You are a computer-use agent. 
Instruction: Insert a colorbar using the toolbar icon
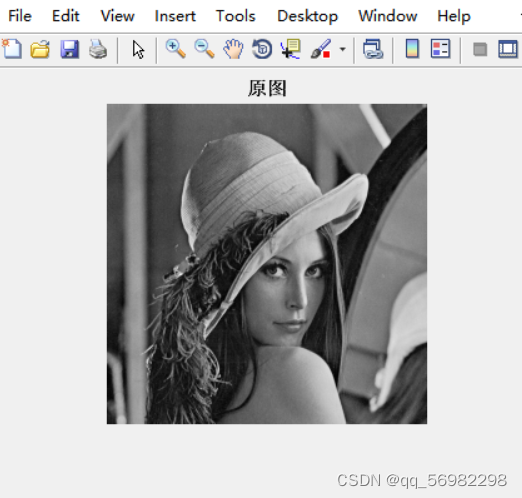412,49
